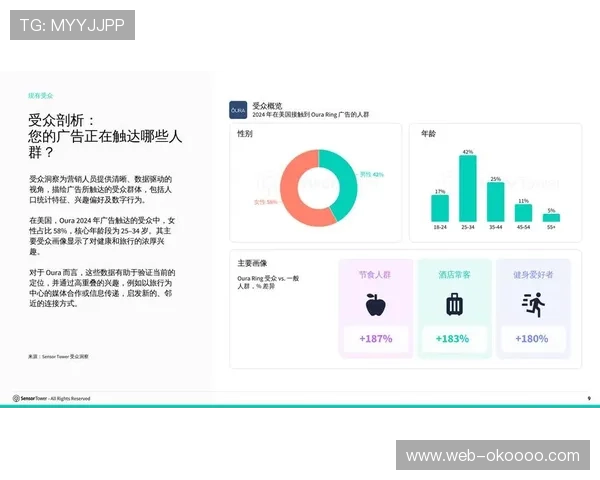
Task: Click the Oura Ring 受众 vs. 一般人群 caption
Action: pos(268,282)
